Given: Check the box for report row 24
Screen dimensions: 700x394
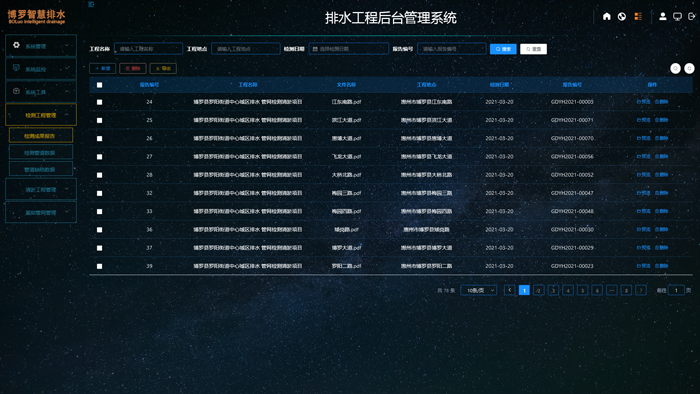Looking at the screenshot, I should click(100, 102).
